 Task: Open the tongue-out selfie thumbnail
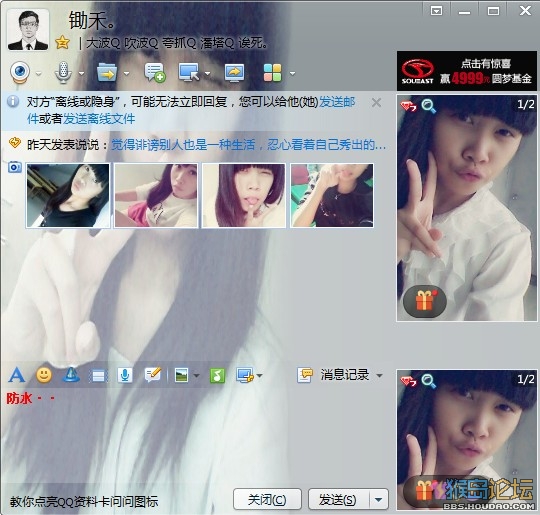[244, 195]
